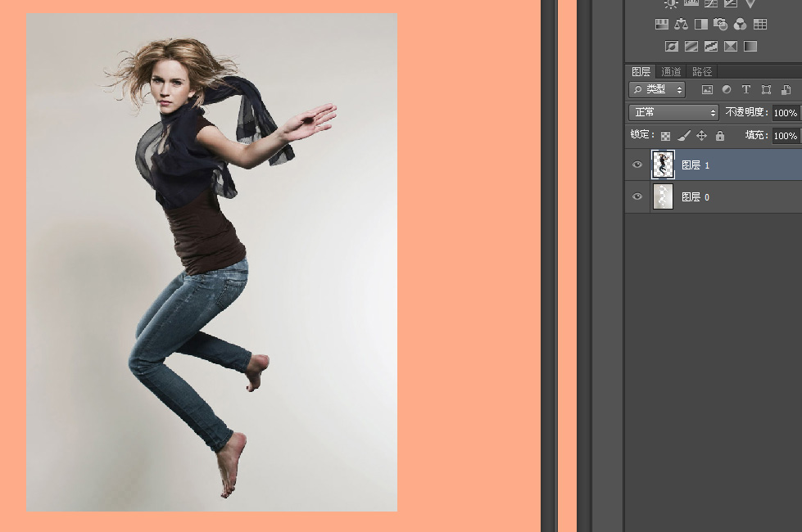This screenshot has height=532, width=802.
Task: Filter layers by type (T icon)
Action: [x=745, y=90]
